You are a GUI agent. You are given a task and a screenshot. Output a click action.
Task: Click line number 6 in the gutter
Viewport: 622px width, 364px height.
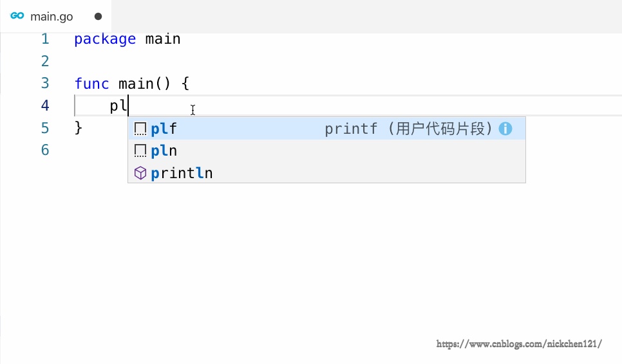(x=45, y=150)
